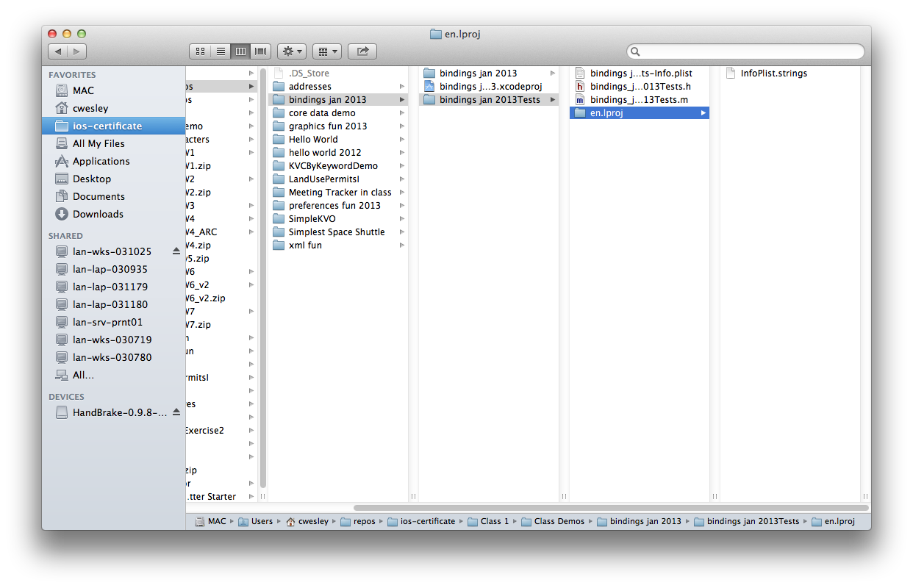The height and width of the screenshot is (588, 913).
Task: Switch to icon view mode
Action: (x=199, y=51)
